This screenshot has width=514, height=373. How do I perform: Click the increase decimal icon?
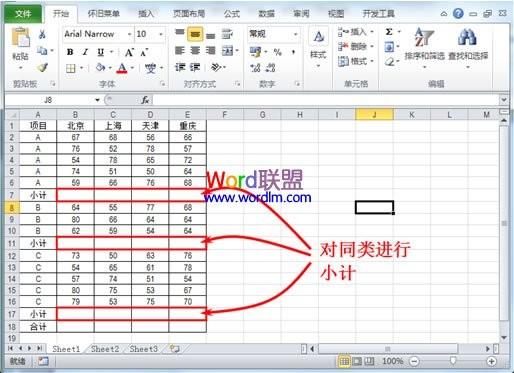tap(255, 68)
